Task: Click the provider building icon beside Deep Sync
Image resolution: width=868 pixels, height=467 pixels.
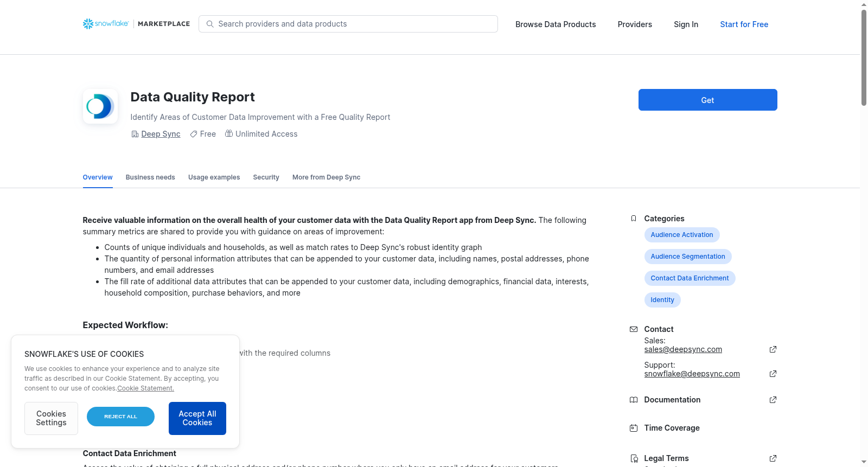Action: [x=135, y=134]
